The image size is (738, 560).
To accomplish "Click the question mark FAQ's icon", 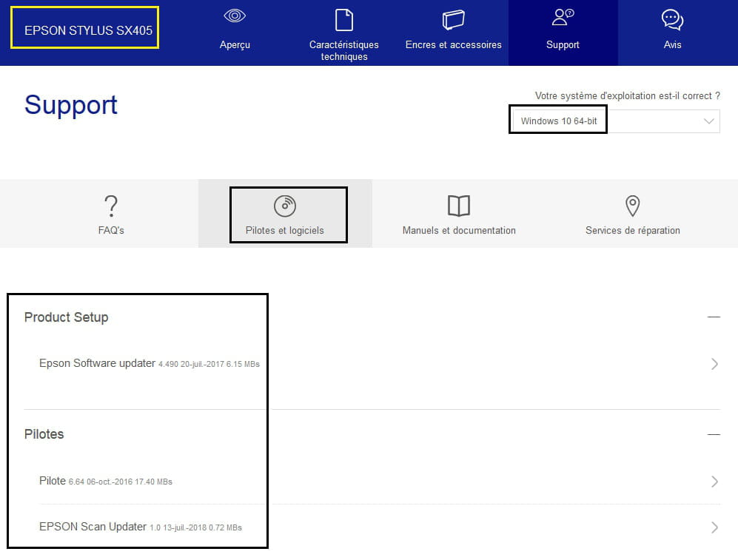I will [x=111, y=205].
